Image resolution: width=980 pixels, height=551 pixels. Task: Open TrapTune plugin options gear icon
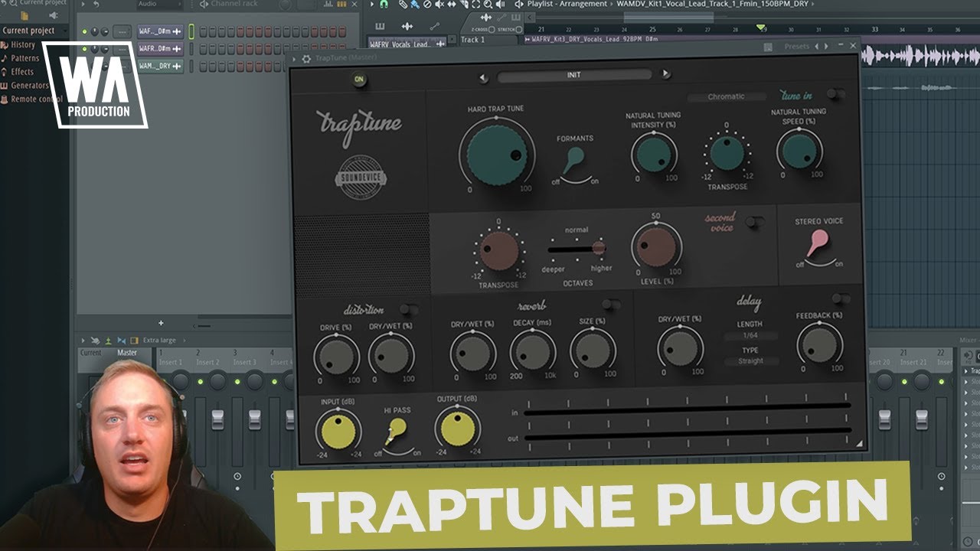click(x=306, y=59)
